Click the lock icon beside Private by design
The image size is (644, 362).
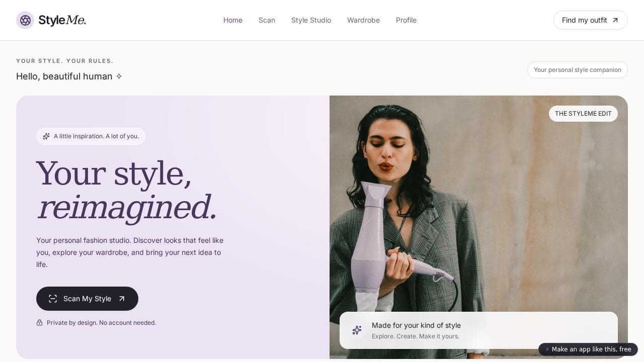point(39,323)
